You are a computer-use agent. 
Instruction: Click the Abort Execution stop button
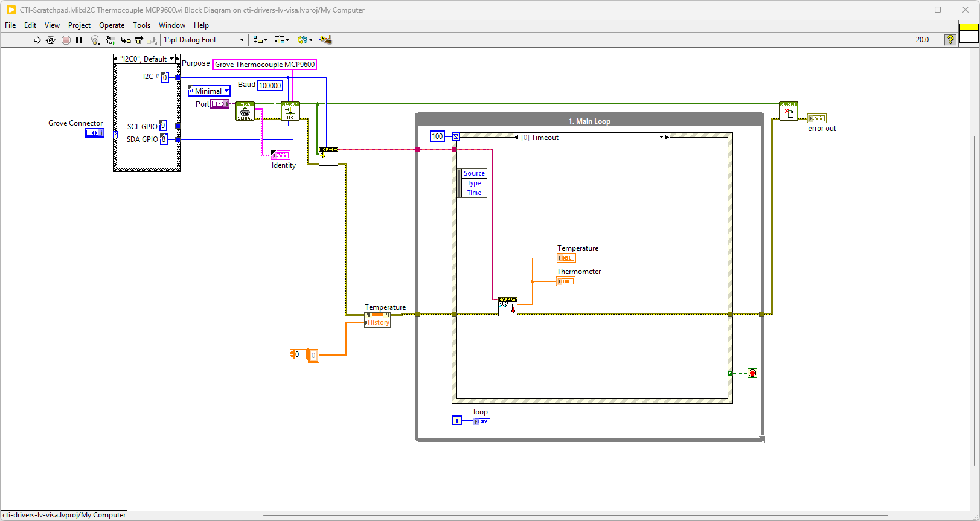click(66, 40)
